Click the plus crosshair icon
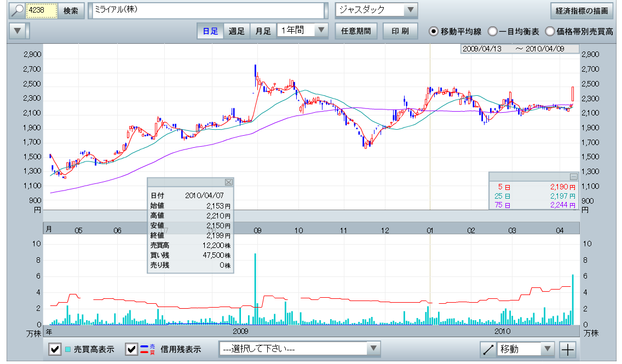 (x=568, y=349)
